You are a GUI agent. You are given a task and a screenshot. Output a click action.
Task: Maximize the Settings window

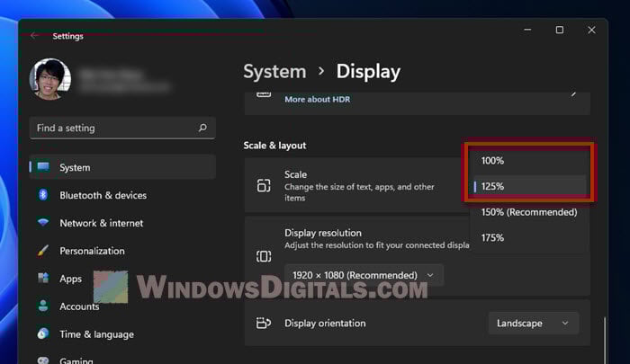click(x=559, y=30)
